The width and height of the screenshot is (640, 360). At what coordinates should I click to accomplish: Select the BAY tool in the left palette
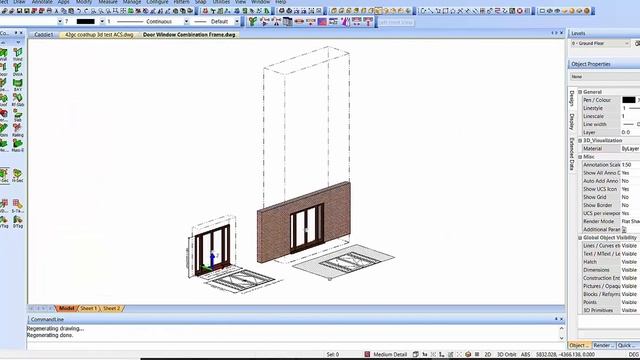pyautogui.click(x=18, y=85)
